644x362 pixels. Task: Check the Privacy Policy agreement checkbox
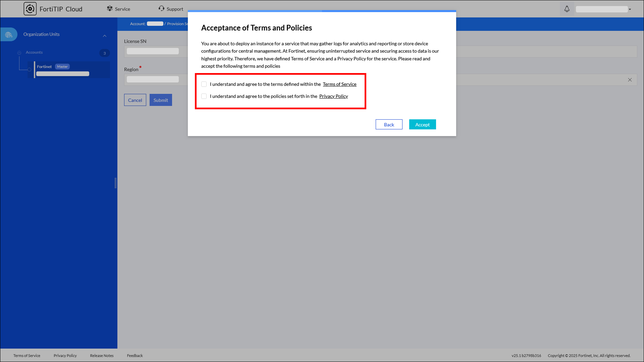(204, 96)
